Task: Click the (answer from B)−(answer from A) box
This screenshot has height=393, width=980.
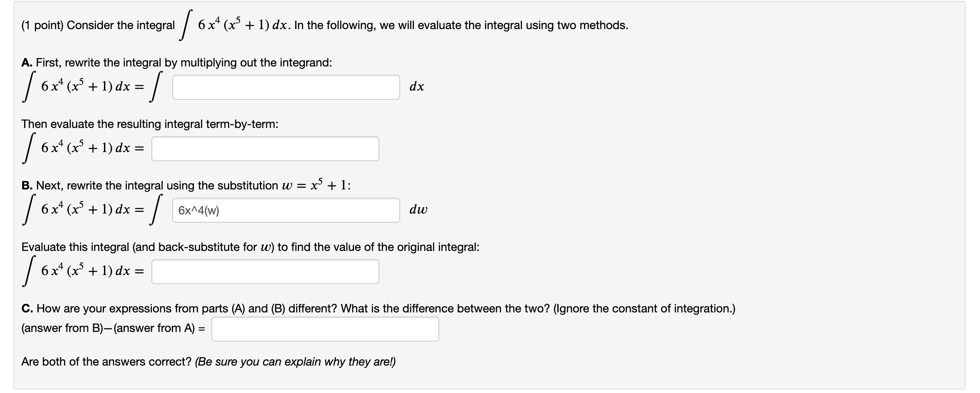Action: [x=326, y=328]
